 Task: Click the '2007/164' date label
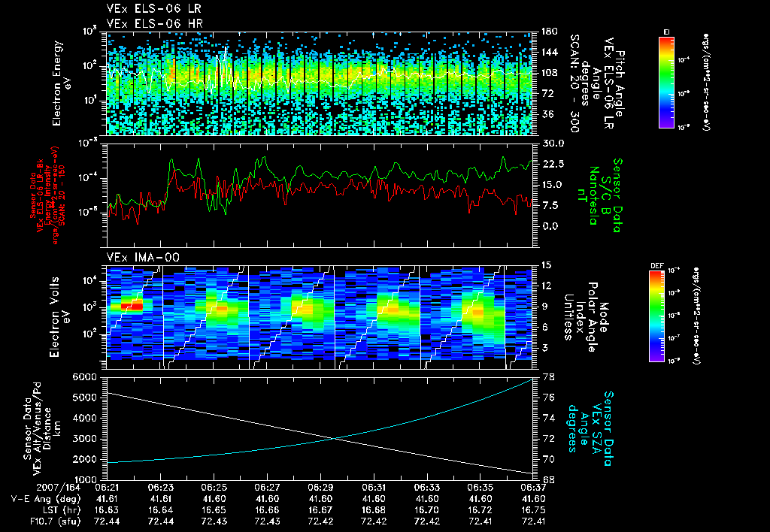coord(59,488)
